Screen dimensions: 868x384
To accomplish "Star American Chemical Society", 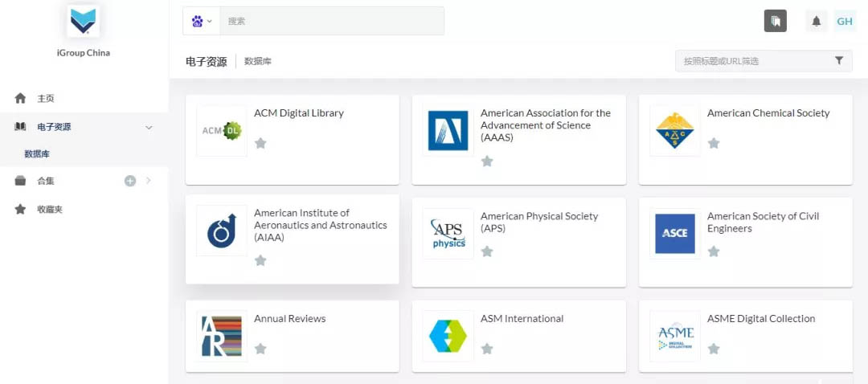I will pyautogui.click(x=714, y=143).
